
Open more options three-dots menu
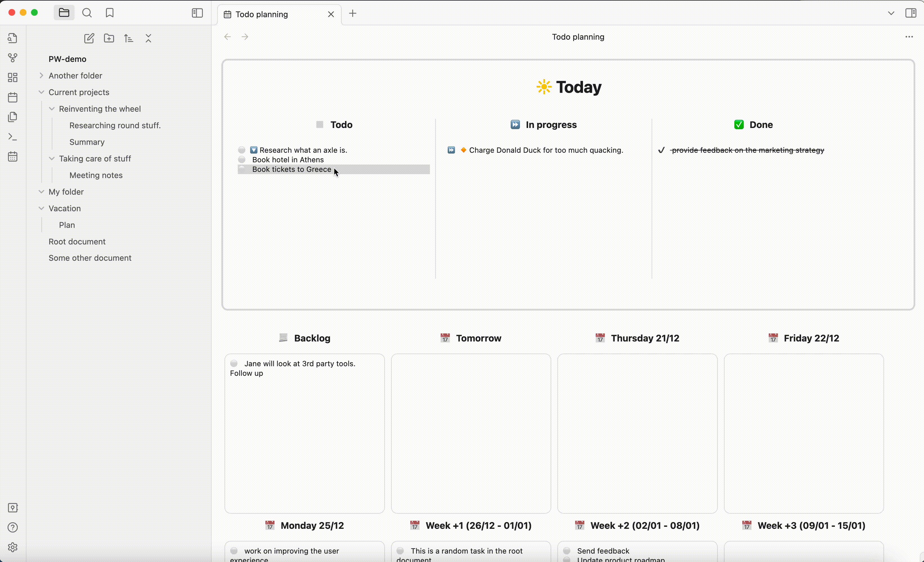coord(909,37)
